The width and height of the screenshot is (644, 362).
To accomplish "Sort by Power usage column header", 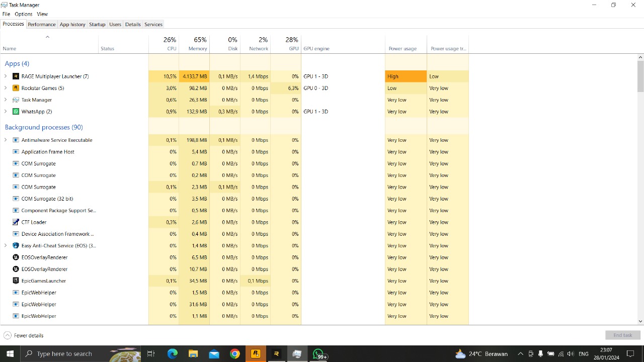I will pyautogui.click(x=406, y=44).
